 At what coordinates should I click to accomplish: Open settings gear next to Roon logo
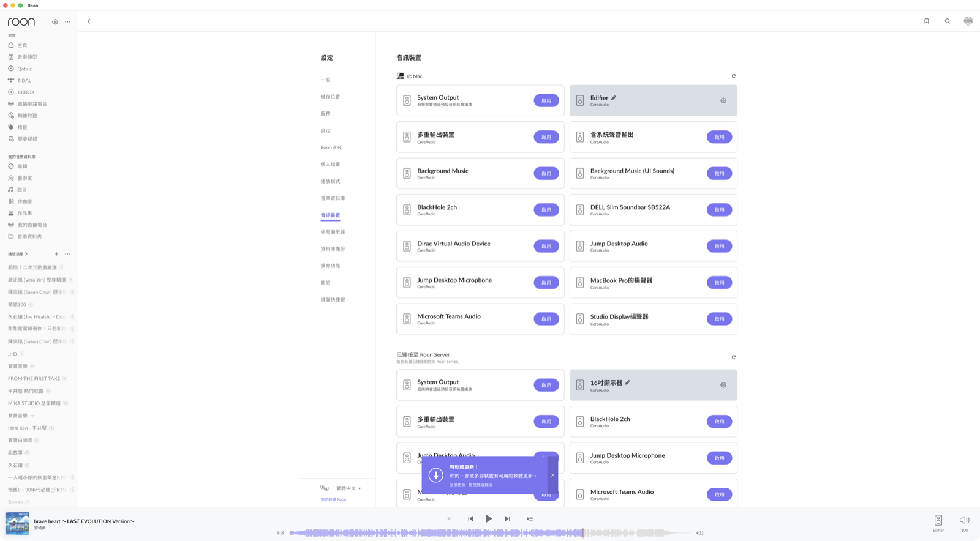tap(55, 22)
